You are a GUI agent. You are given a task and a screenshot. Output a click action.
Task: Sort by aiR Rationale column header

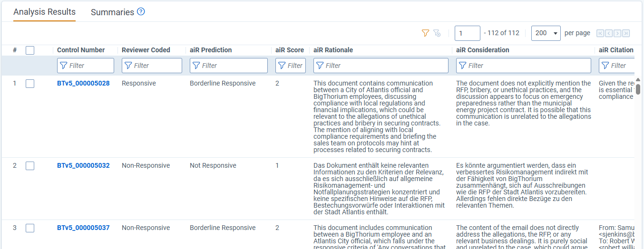tap(333, 50)
